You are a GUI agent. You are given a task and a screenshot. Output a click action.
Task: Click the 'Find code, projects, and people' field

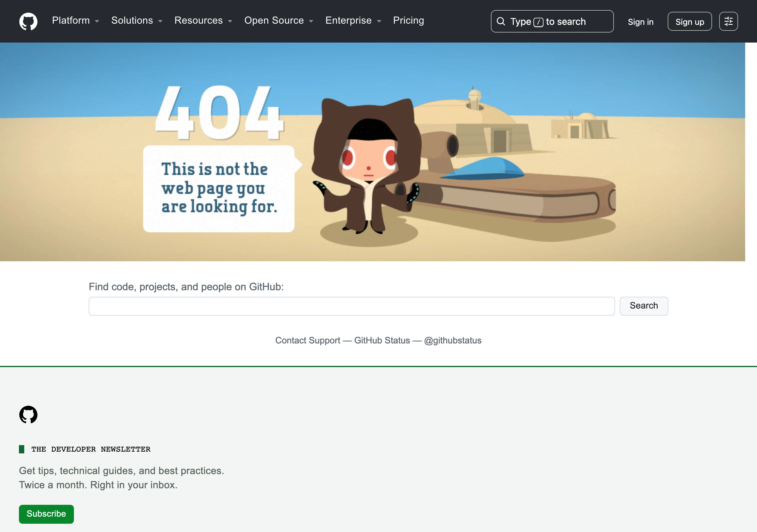click(352, 306)
